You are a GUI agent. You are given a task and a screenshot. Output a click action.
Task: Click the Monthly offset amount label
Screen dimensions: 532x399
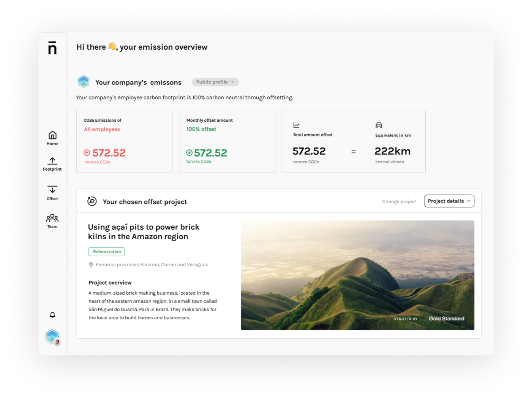210,120
